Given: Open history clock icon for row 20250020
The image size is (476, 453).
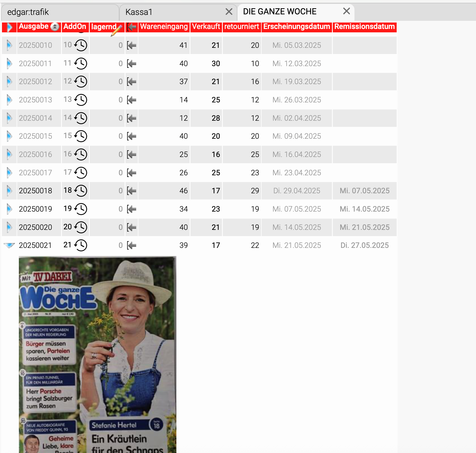Looking at the screenshot, I should pyautogui.click(x=81, y=227).
